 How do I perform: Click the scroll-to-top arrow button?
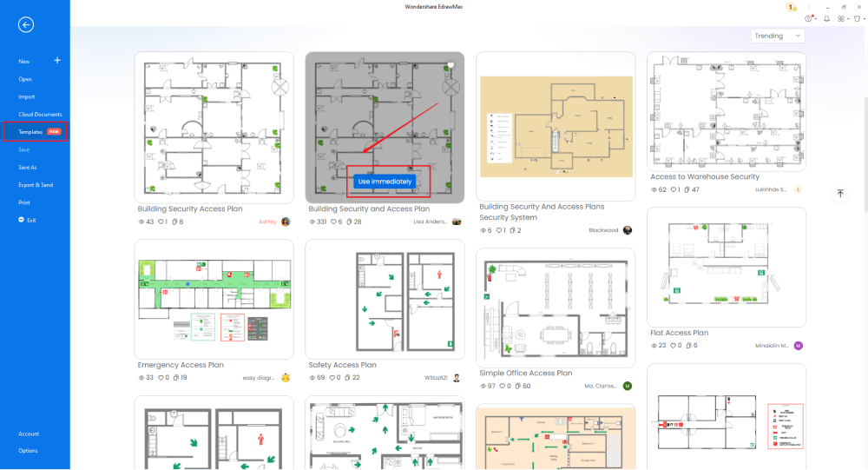point(840,194)
